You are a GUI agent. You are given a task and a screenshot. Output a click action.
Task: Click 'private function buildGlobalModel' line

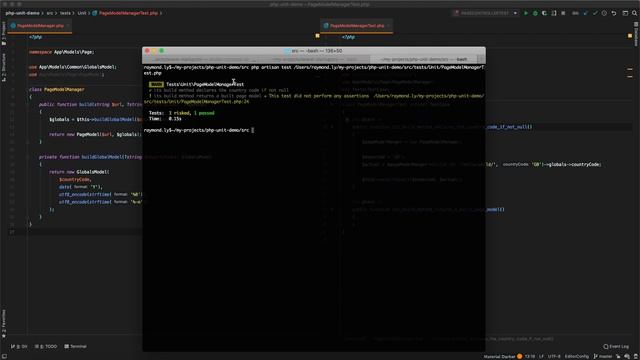click(x=91, y=157)
